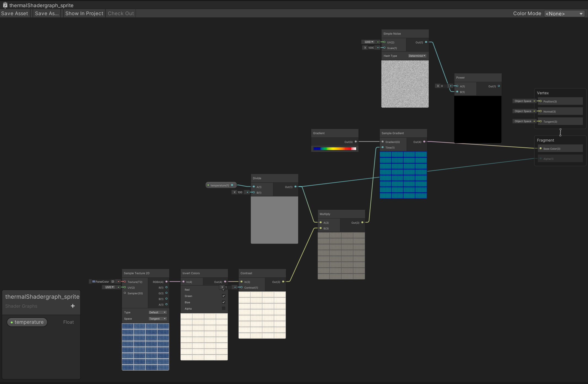Click Sample Texture 2D Sampler(SS) input port
The width and height of the screenshot is (588, 384).
(x=125, y=293)
